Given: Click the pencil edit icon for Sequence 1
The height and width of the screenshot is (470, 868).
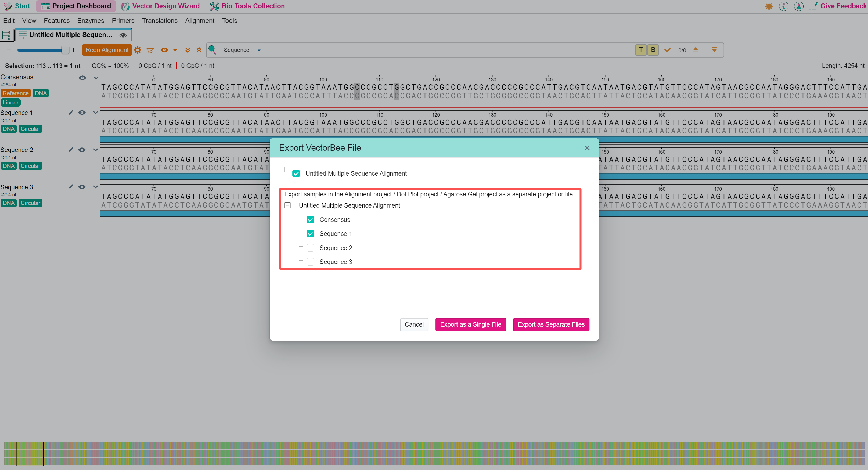Looking at the screenshot, I should pos(70,113).
